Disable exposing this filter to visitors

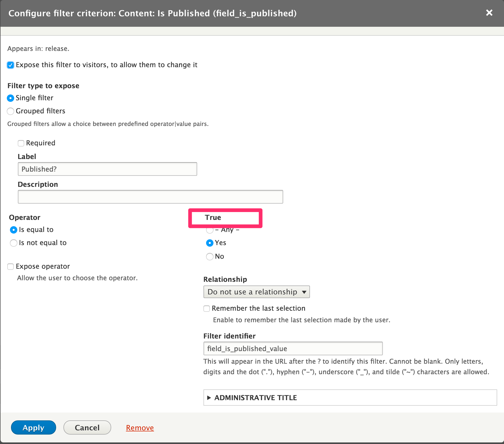10,65
